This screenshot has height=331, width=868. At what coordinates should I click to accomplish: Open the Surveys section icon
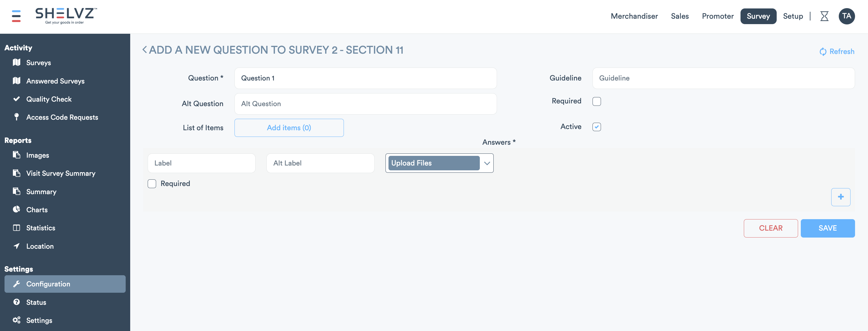[x=16, y=62]
